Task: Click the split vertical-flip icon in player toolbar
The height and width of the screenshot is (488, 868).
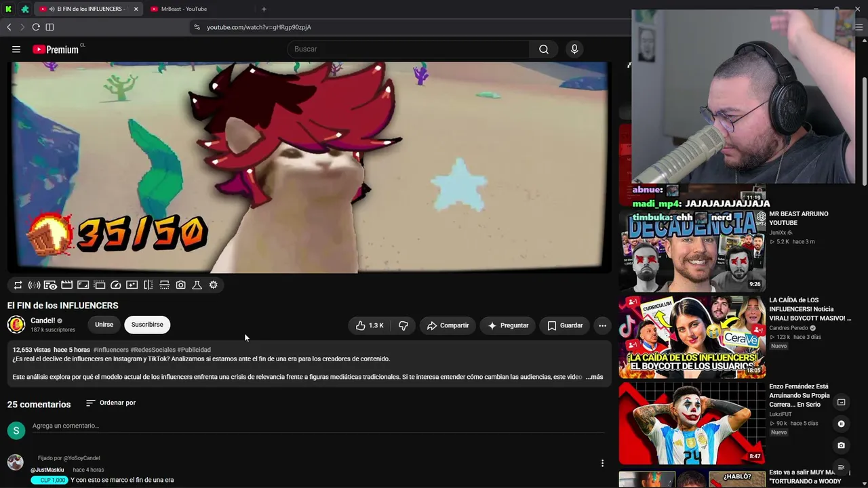Action: [148, 285]
